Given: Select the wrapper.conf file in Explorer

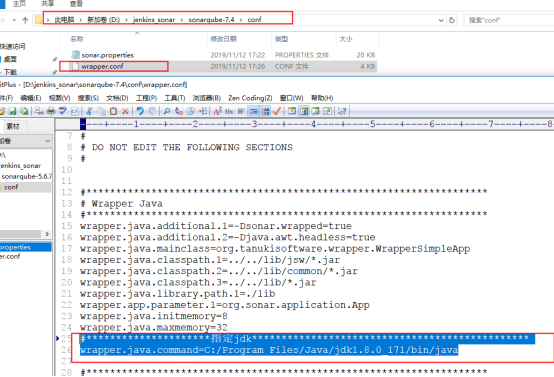Looking at the screenshot, I should [x=102, y=66].
